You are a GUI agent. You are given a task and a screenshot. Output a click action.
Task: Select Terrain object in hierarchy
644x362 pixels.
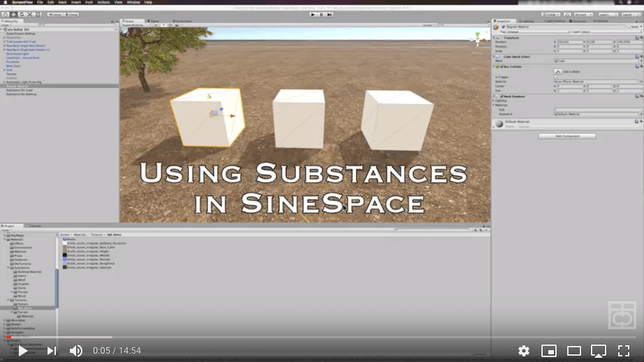point(11,74)
